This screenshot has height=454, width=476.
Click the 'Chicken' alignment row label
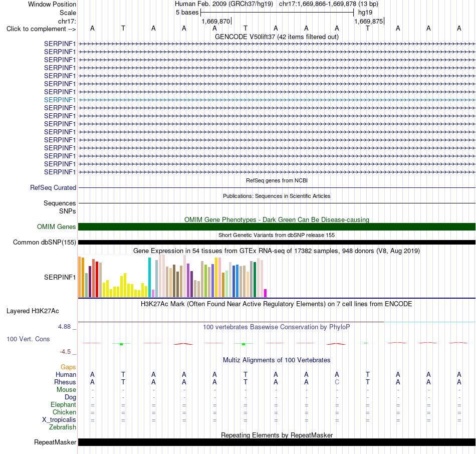(x=64, y=412)
